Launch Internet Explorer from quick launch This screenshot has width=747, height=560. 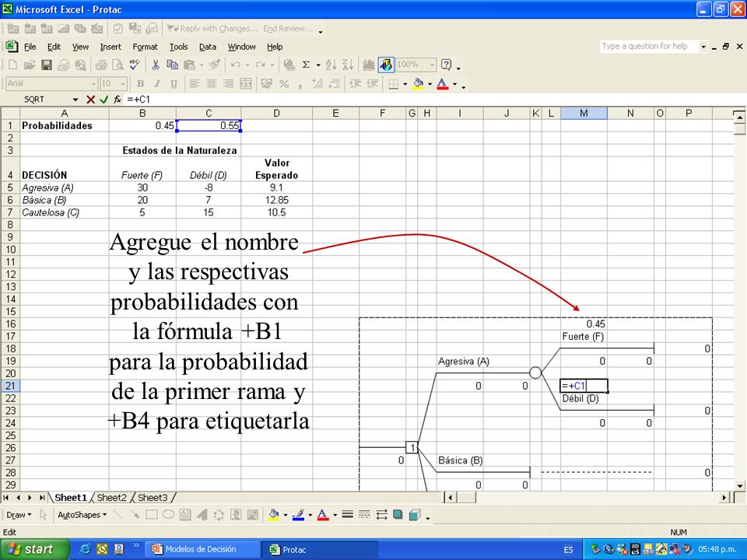86,549
